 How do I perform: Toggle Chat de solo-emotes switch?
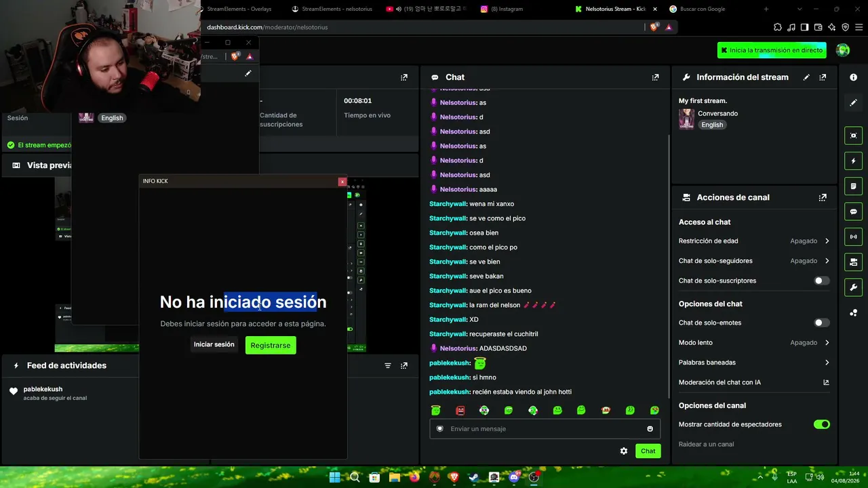pos(821,323)
